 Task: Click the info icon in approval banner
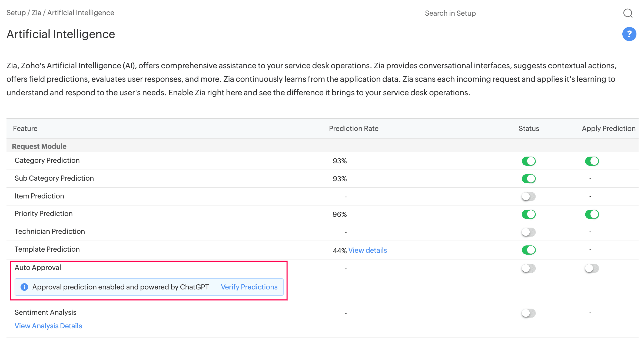pos(24,287)
